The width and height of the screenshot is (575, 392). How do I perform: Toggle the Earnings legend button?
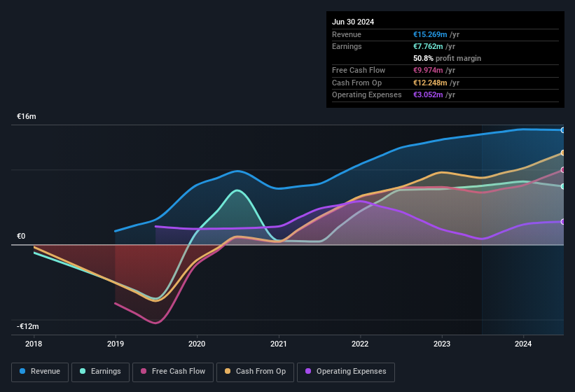[100, 372]
